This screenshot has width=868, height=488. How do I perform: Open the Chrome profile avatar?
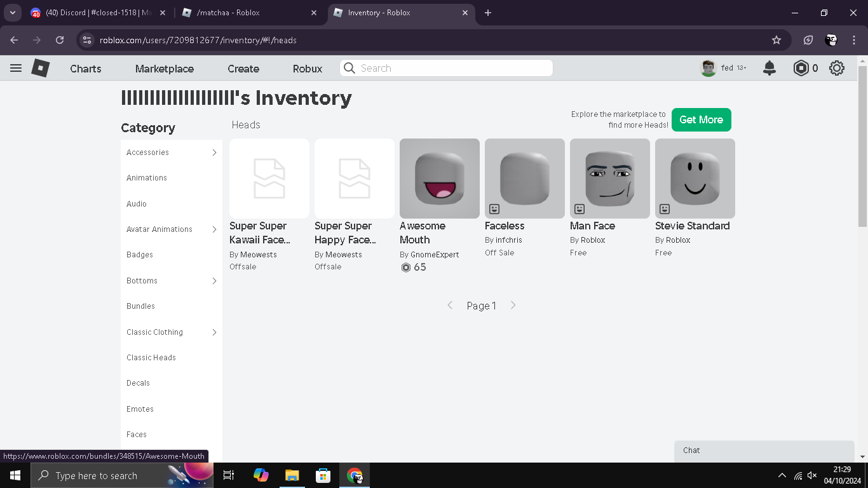click(x=831, y=40)
